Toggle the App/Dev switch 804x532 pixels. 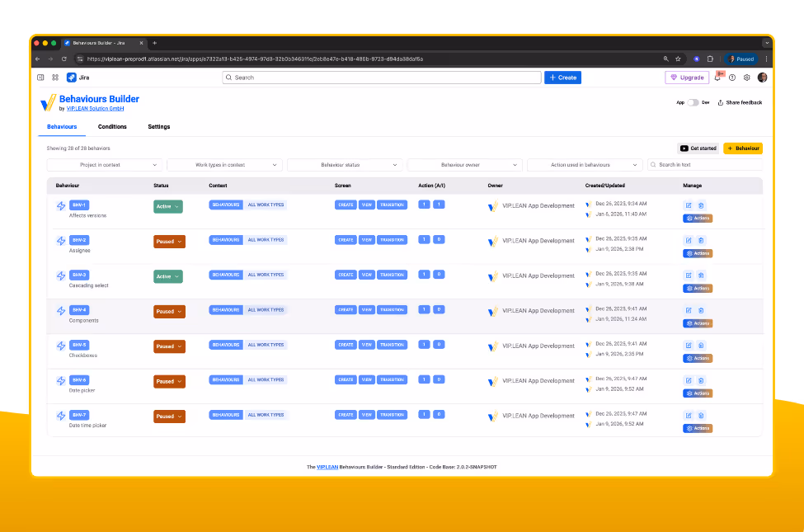[x=693, y=102]
